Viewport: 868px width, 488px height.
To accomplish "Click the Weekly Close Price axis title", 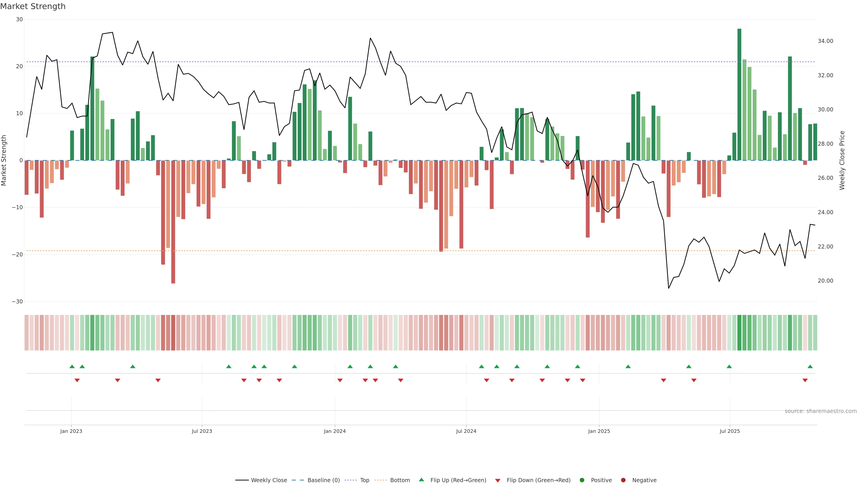I will point(842,160).
